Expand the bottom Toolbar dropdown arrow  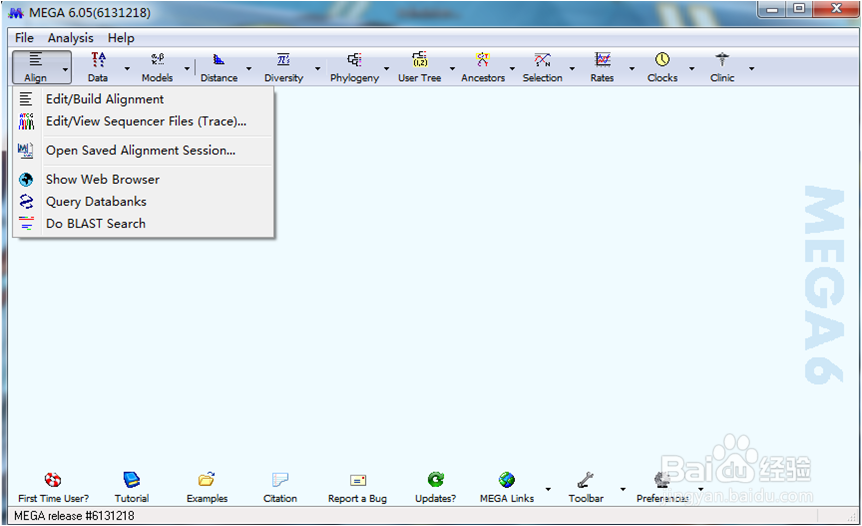[623, 489]
